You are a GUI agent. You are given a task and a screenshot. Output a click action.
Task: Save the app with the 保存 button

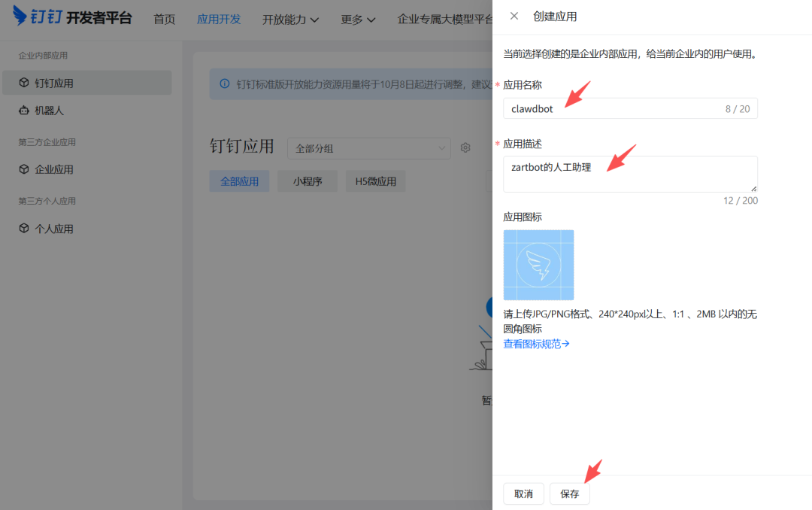[x=569, y=493]
